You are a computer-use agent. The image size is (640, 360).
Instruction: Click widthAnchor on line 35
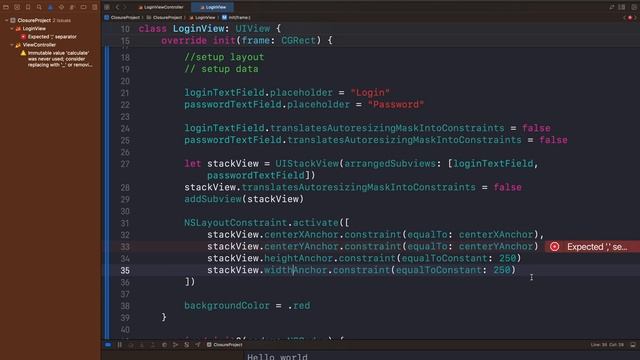pyautogui.click(x=296, y=270)
